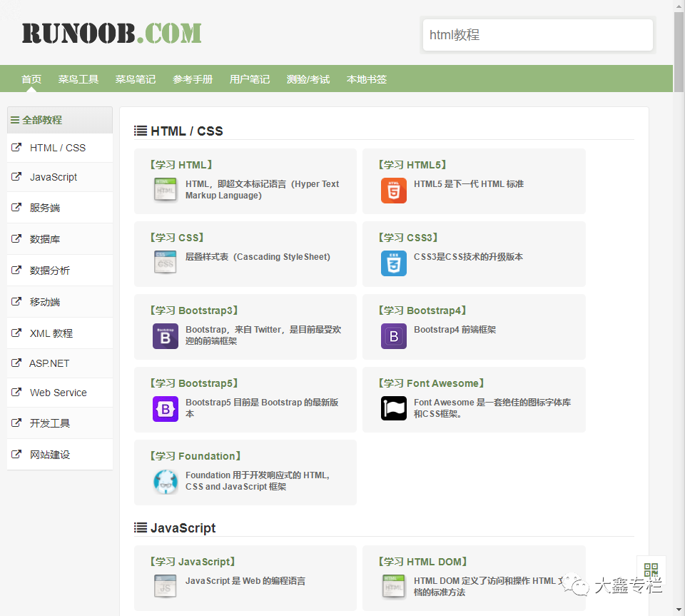685x616 pixels.
Task: Select the 数据库 sidebar label
Action: (45, 239)
